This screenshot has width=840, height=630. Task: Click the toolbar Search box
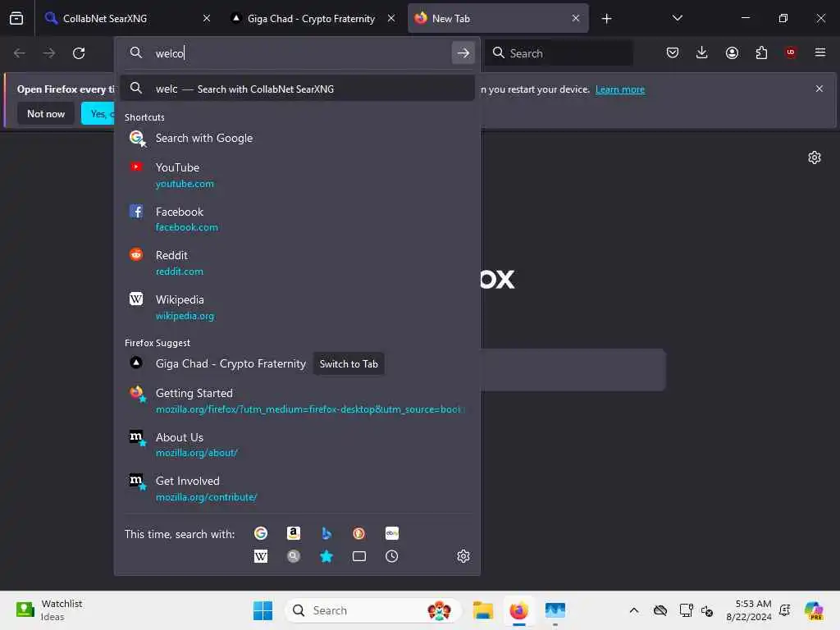559,53
